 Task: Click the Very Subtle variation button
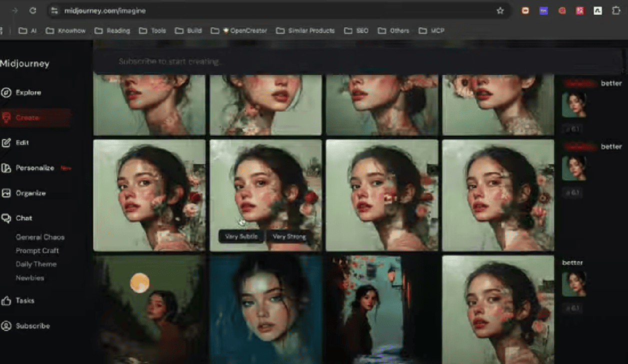click(241, 236)
